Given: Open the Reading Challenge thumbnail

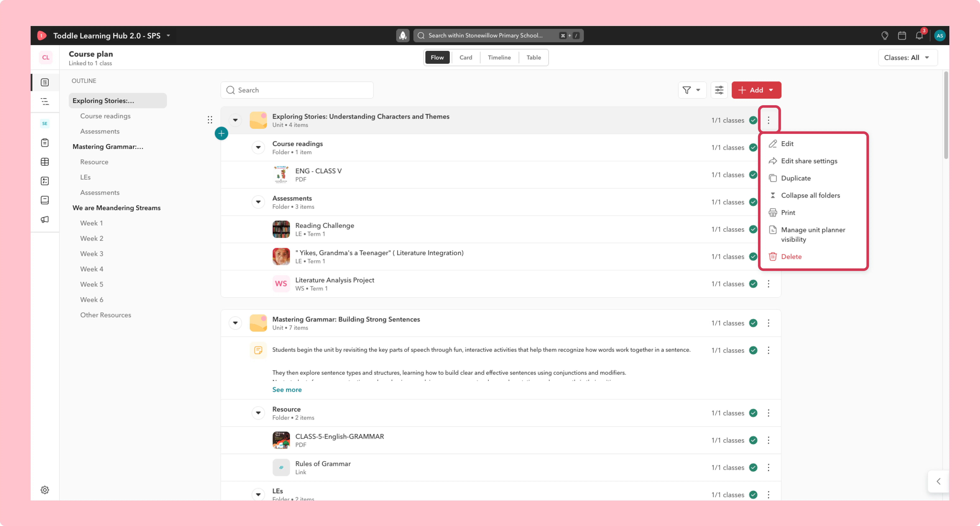Looking at the screenshot, I should click(x=281, y=229).
